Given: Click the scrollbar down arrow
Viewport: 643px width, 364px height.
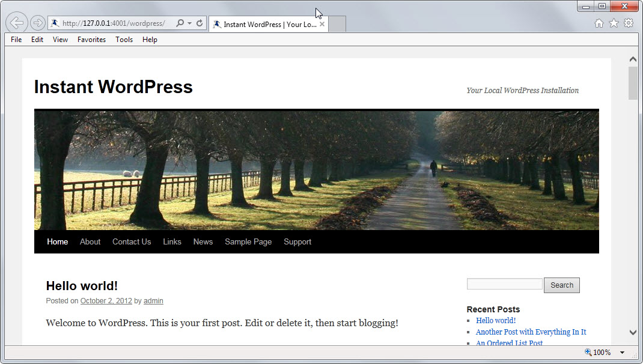Looking at the screenshot, I should pos(633,332).
